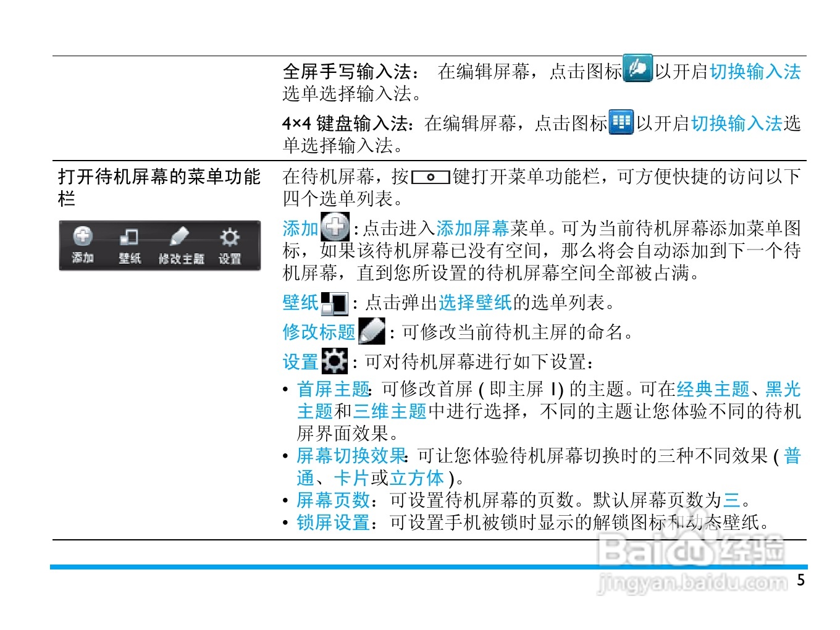Screen dimensions: 840x630
Task: Click the wallpaper icon next to 壁纸 text
Action: click(x=335, y=303)
